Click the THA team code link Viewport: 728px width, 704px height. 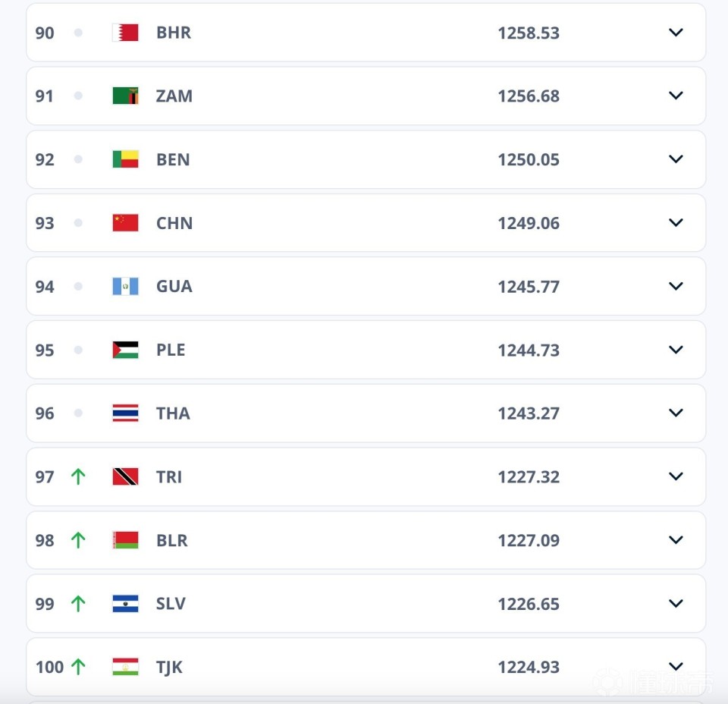pyautogui.click(x=173, y=413)
